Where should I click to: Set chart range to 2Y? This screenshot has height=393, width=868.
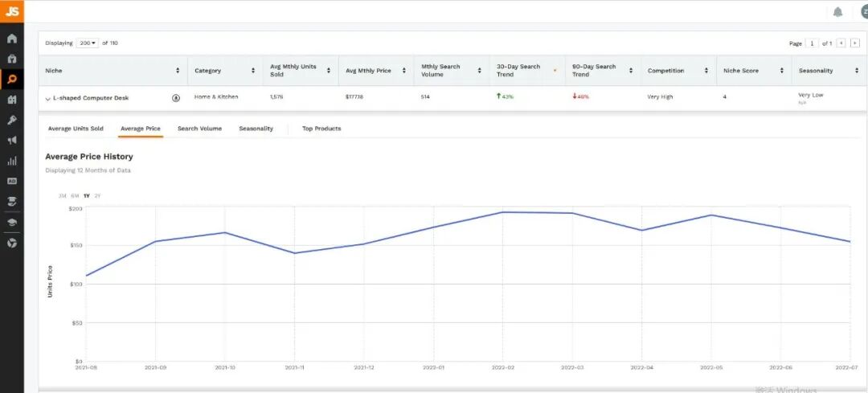[97, 196]
